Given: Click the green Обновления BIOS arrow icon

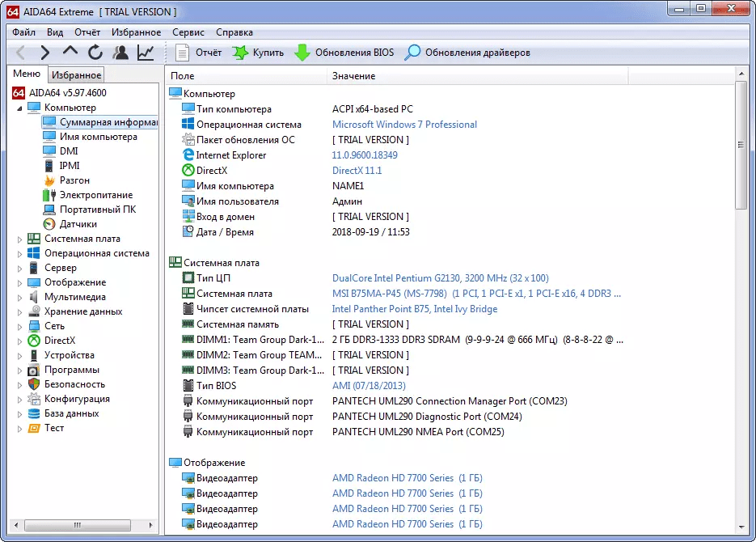Looking at the screenshot, I should pos(302,52).
